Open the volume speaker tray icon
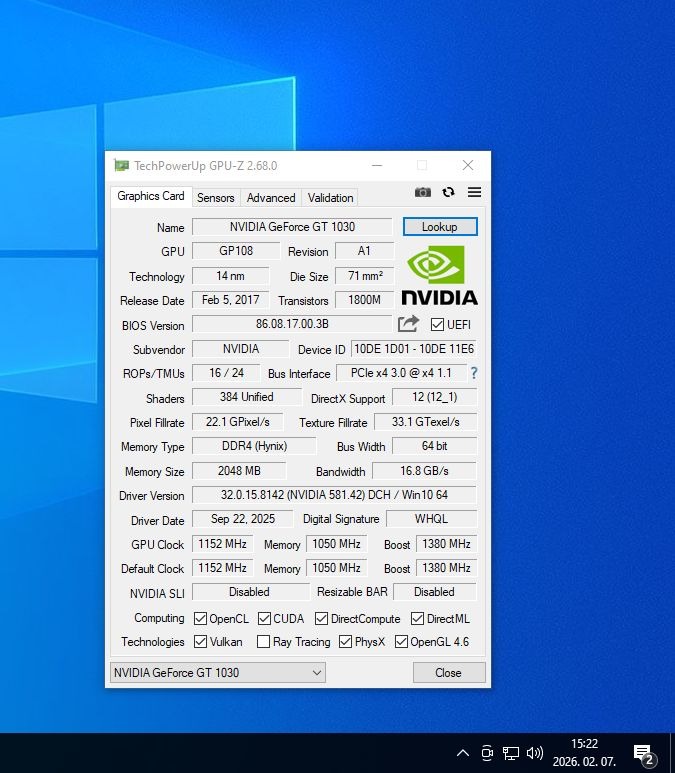Screen dimensions: 675x773 (534, 753)
